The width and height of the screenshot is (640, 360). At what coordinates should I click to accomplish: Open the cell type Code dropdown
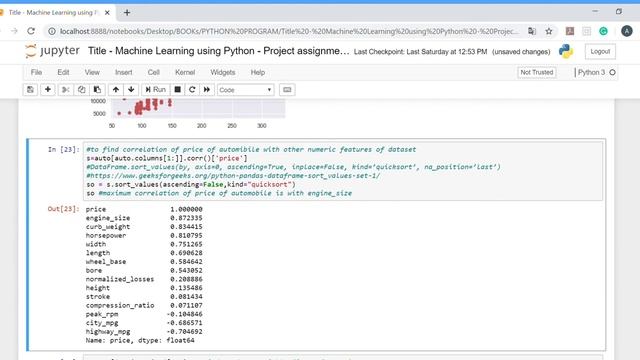pos(245,90)
